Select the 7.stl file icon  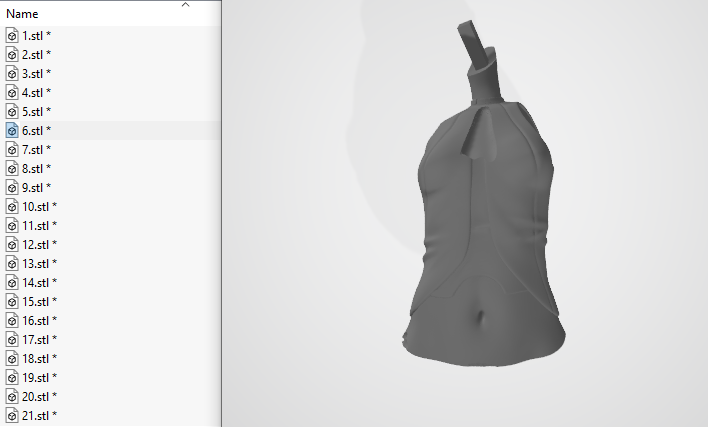coord(12,149)
